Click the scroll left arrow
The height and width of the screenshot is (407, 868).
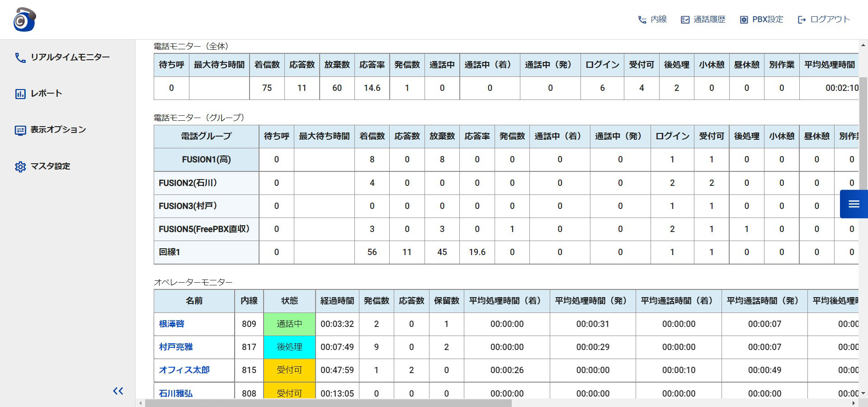[x=141, y=403]
